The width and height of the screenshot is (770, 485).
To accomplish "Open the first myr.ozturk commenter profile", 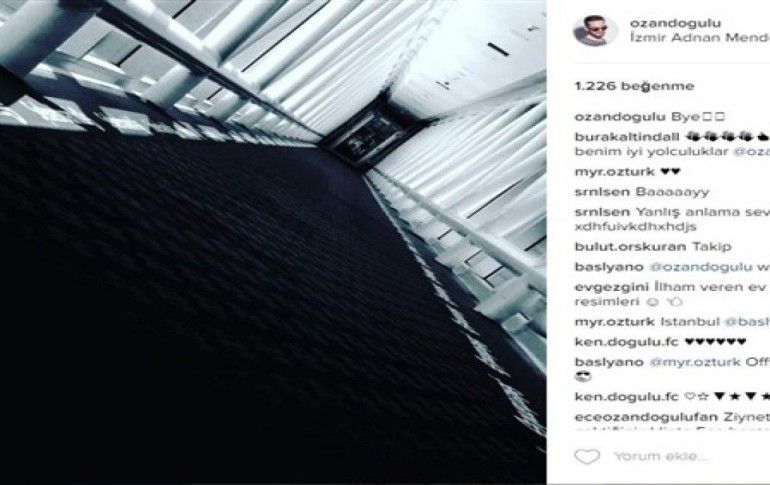I will click(615, 172).
